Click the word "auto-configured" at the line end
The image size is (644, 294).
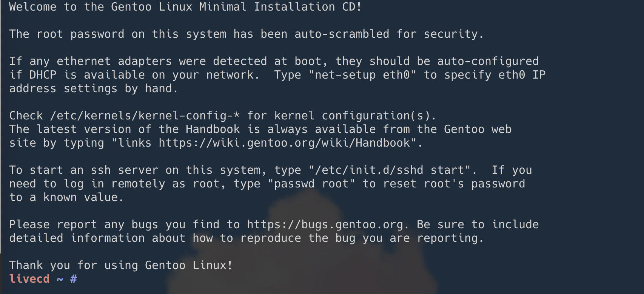tap(488, 62)
